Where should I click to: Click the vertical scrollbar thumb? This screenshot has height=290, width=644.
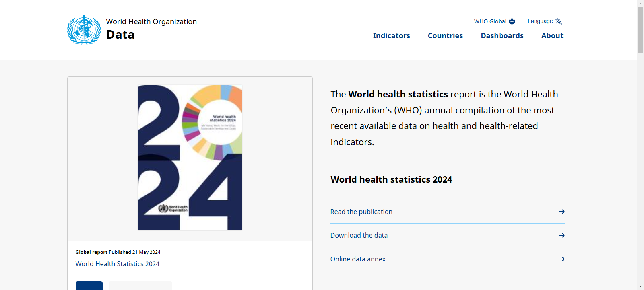[640, 30]
